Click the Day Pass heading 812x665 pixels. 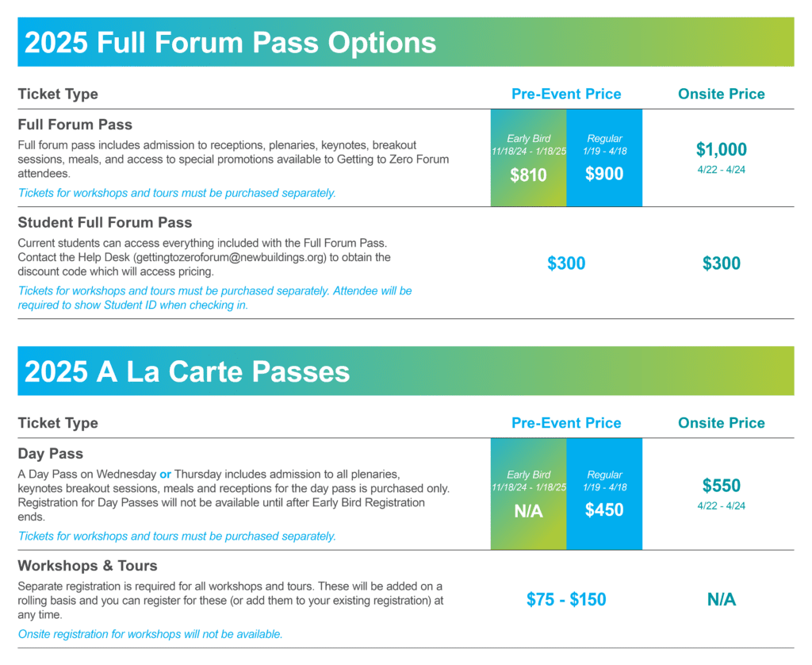click(50, 454)
